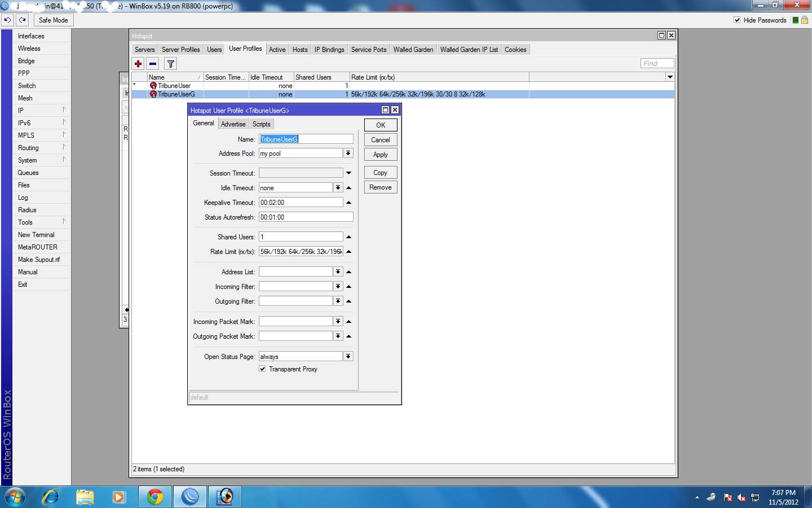Click the TribuneUserG profile icon in the list

(x=153, y=94)
